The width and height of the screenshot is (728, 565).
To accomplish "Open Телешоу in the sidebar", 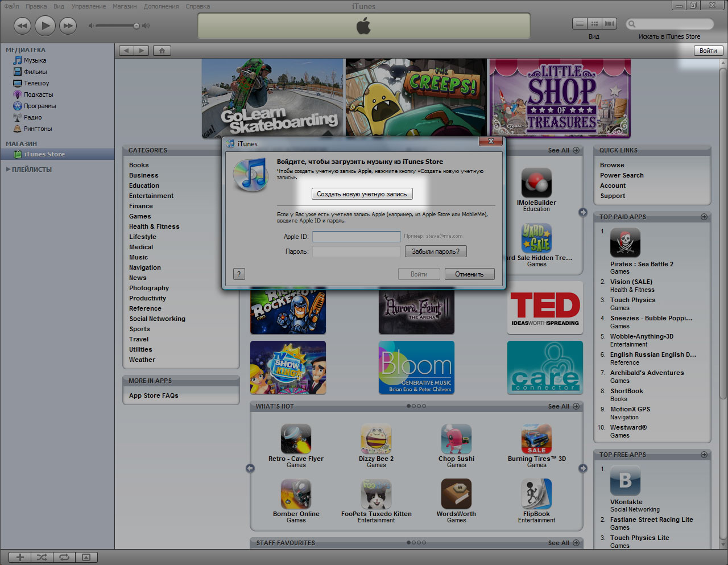I will coord(36,83).
